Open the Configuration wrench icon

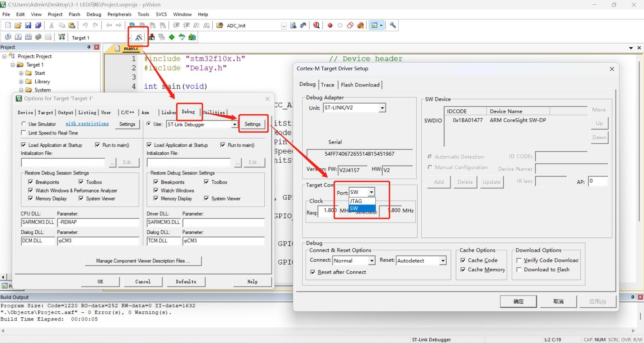[393, 26]
